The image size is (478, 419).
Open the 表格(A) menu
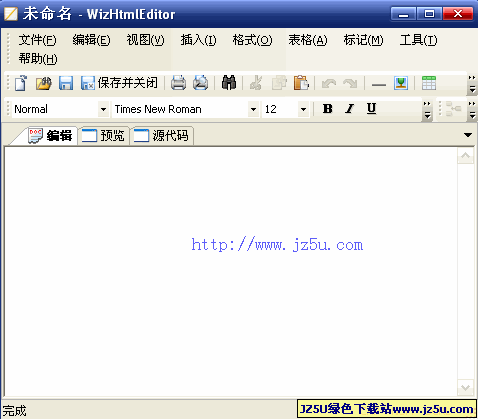click(308, 40)
